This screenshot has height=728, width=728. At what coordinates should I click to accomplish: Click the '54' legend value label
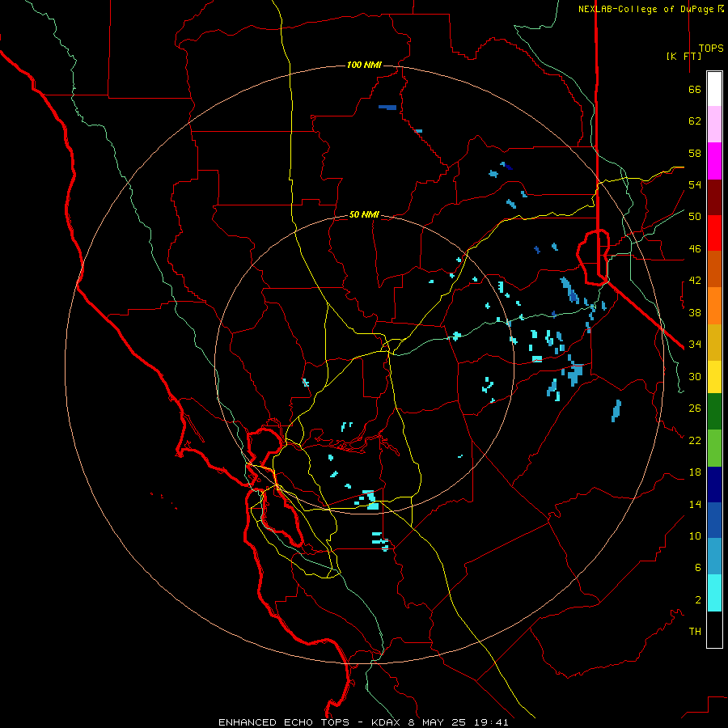pos(695,184)
